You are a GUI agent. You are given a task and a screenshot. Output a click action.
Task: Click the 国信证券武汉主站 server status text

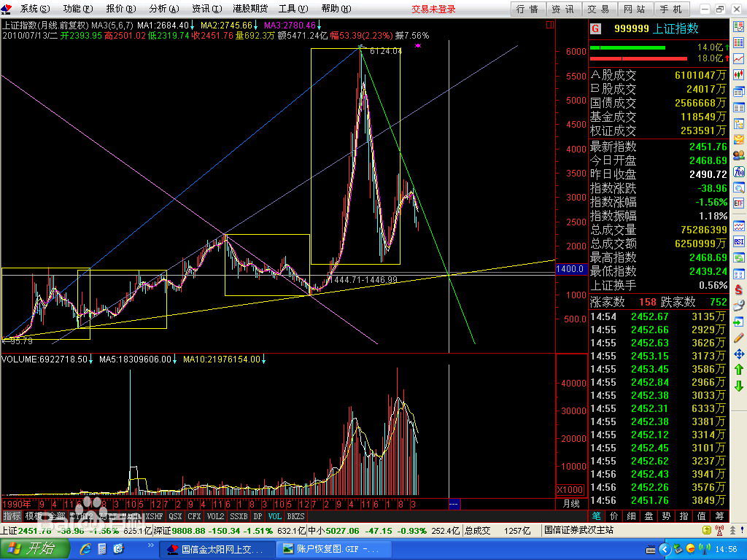[579, 530]
